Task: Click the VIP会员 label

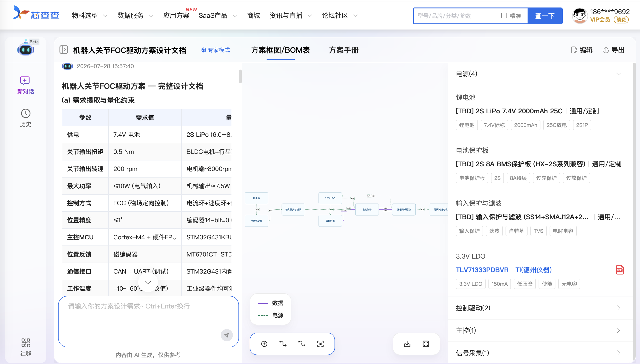Action: tap(600, 19)
